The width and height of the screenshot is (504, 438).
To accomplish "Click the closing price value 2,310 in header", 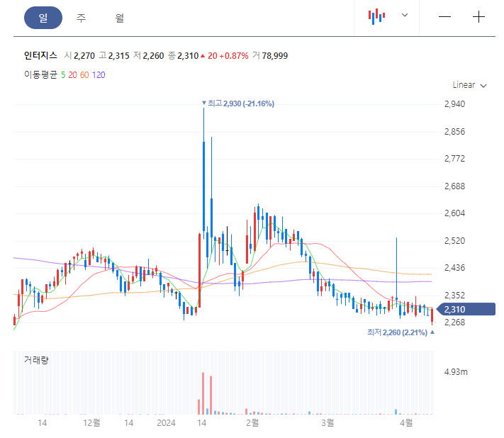I will (x=188, y=56).
